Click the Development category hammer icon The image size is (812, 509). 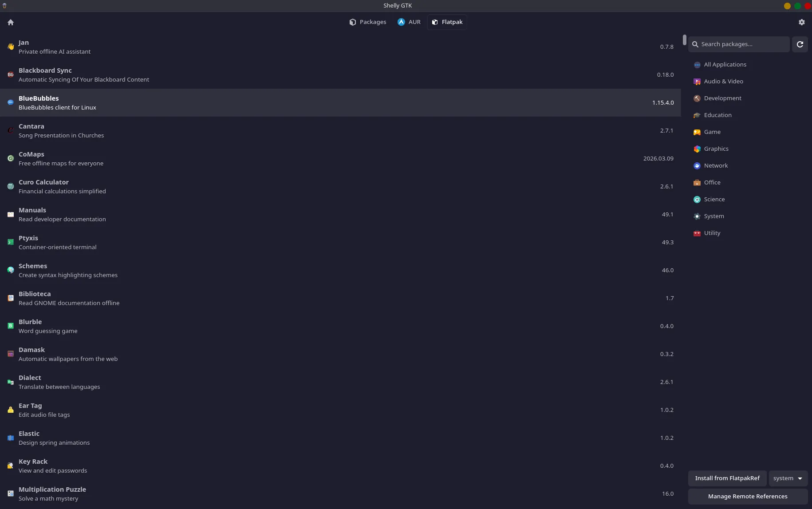pyautogui.click(x=697, y=98)
